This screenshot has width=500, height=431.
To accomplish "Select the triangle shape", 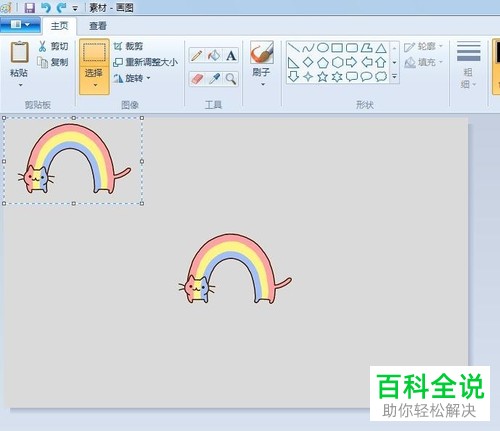I will click(x=381, y=48).
